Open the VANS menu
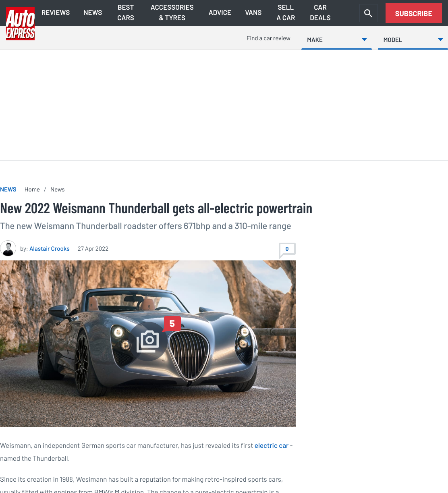 tap(253, 12)
